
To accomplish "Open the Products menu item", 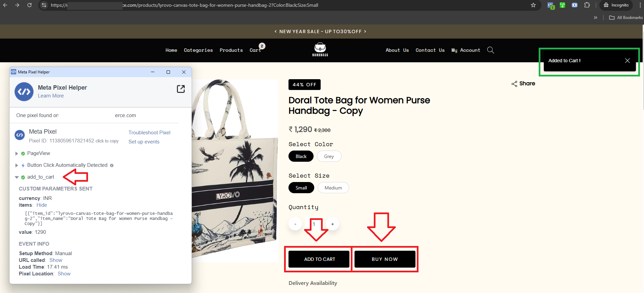I will [x=231, y=50].
